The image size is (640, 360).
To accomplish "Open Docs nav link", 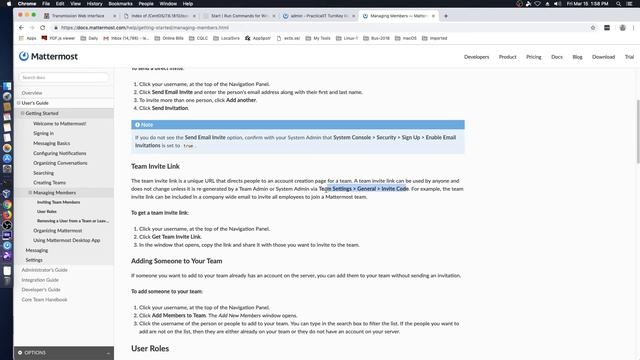I will 557,57.
